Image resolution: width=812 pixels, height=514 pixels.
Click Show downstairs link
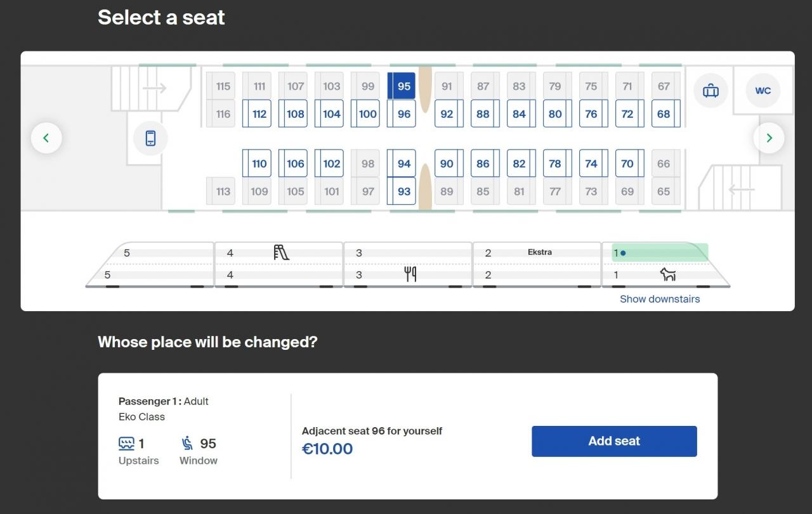tap(660, 299)
